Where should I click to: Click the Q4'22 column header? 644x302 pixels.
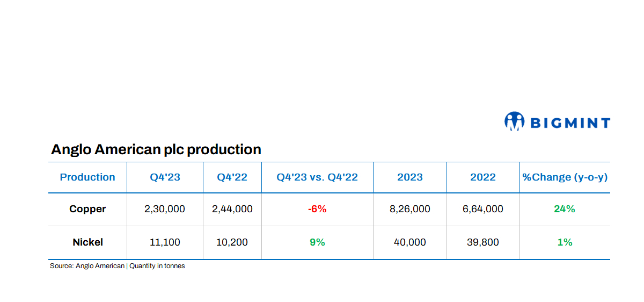[x=232, y=177]
